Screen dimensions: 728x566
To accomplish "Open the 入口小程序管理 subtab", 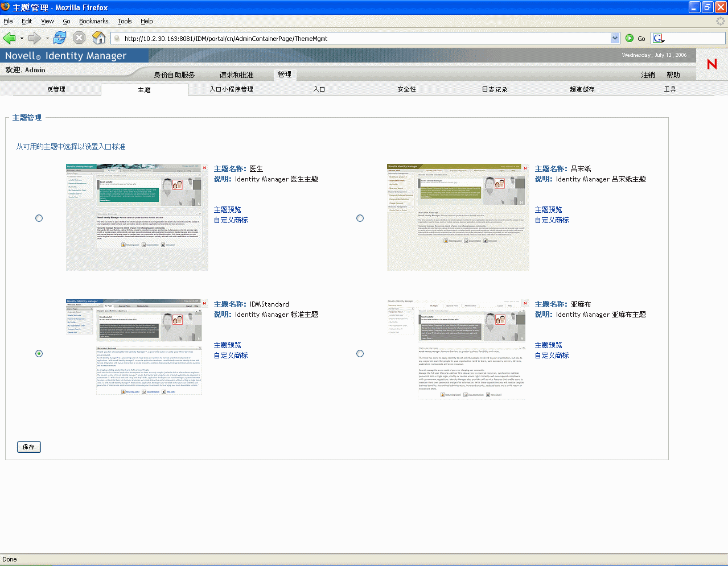I will coord(232,89).
